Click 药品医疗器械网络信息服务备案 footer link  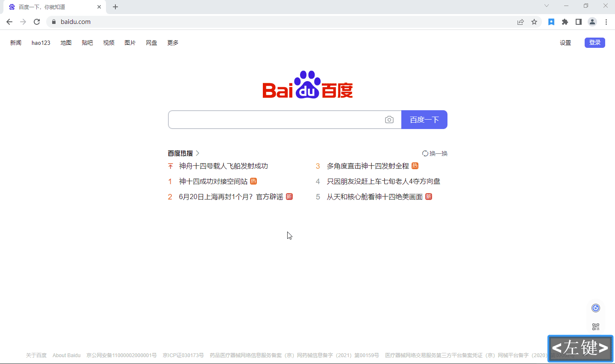pos(294,355)
